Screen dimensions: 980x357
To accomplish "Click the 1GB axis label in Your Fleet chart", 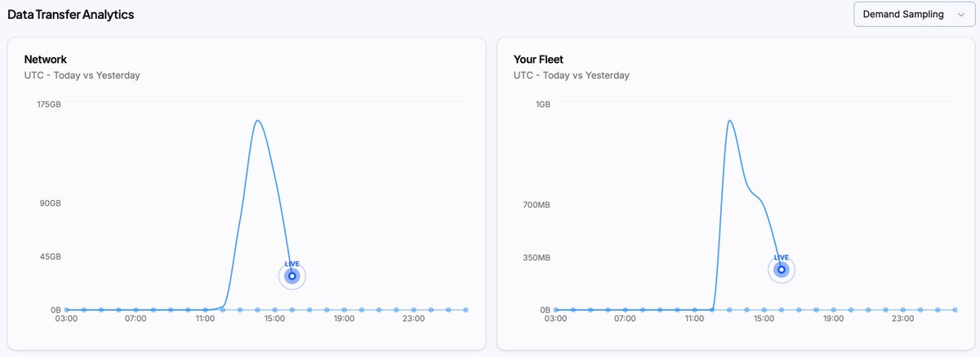I will click(543, 105).
